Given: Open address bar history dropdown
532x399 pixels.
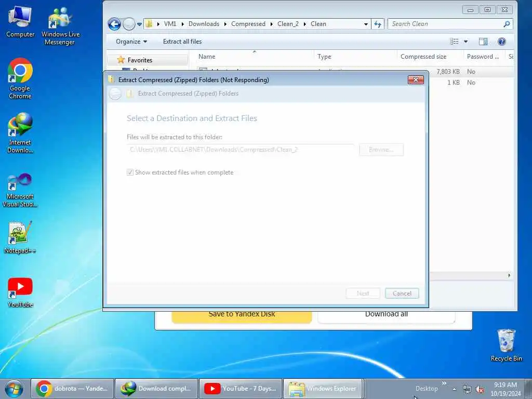Looking at the screenshot, I should tap(366, 24).
